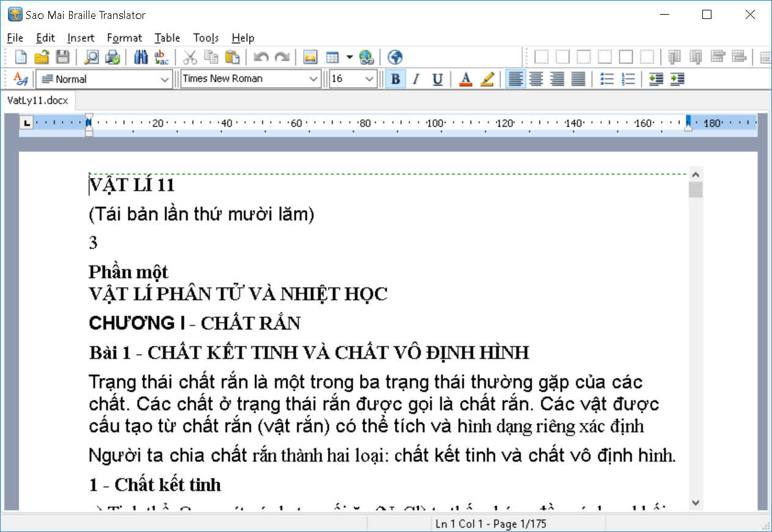
Task: Open the print preview with check icon
Action: pyautogui.click(x=112, y=57)
